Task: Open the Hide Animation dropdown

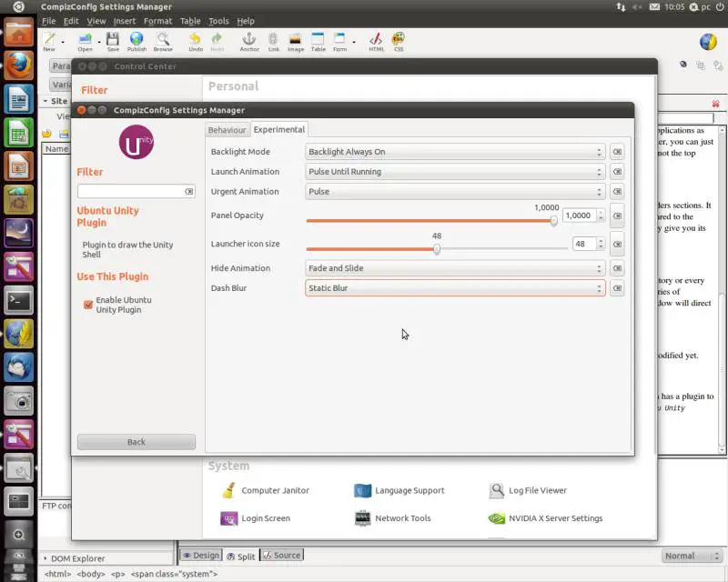Action: 455,268
